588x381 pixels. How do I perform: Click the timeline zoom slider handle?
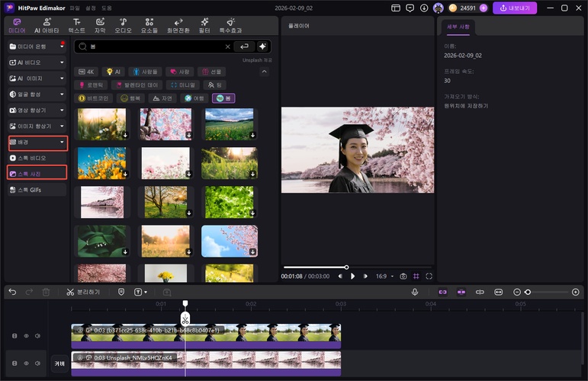528,292
